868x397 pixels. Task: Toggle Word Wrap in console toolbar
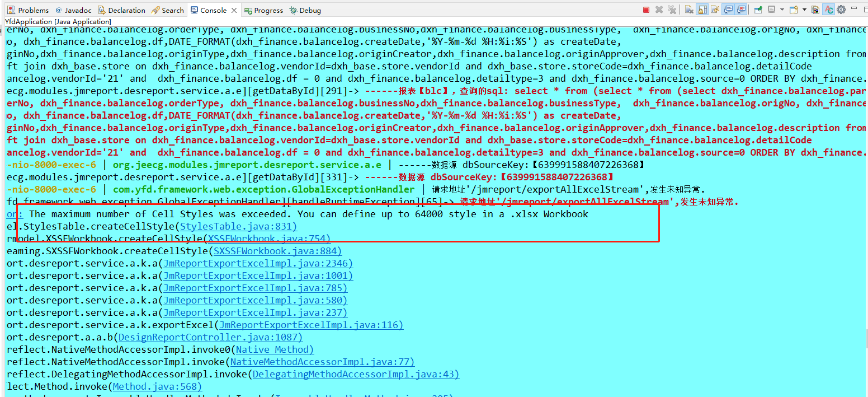pyautogui.click(x=715, y=10)
